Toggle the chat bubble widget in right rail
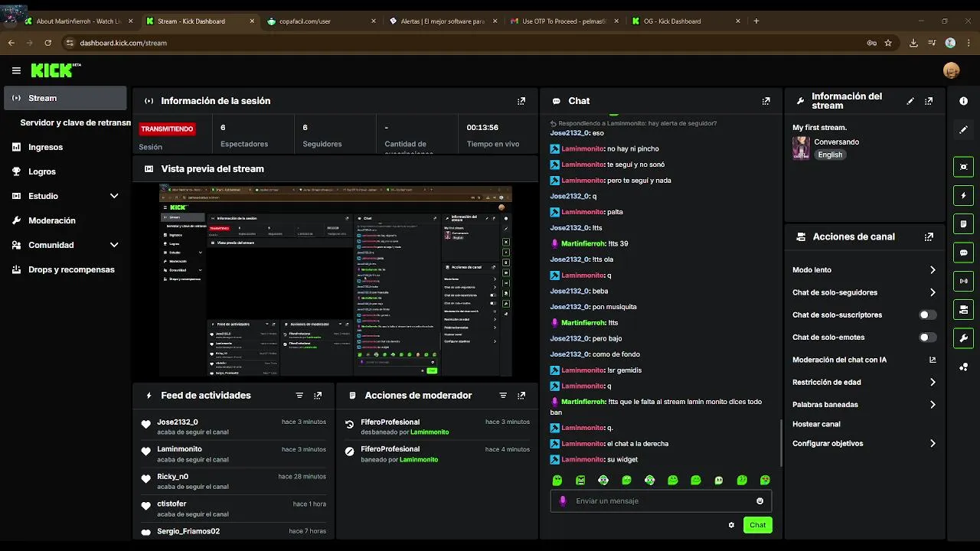 pos(963,253)
